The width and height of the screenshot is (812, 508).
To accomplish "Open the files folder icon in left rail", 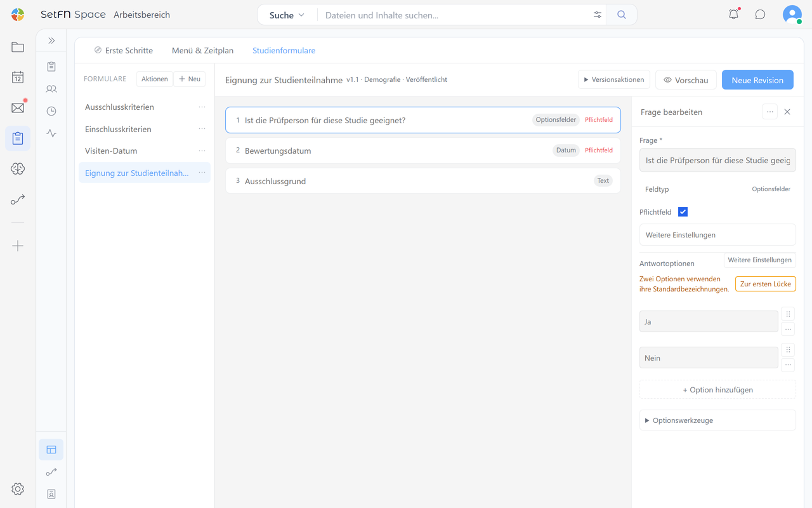I will coord(18,47).
